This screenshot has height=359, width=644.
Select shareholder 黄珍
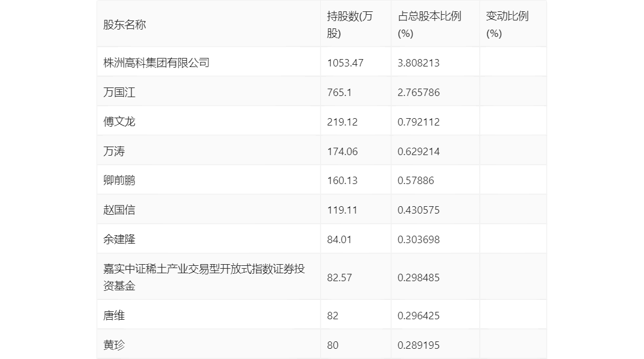(x=114, y=345)
